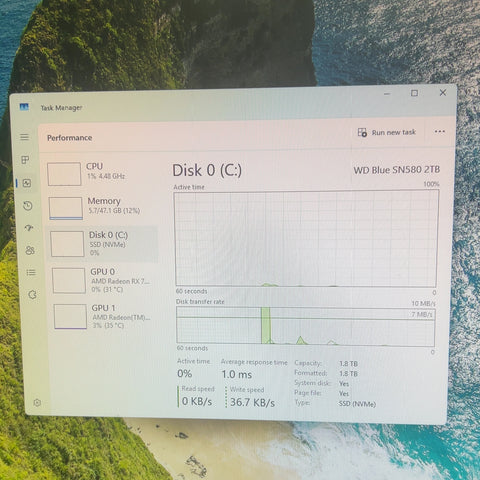Click the 1.0 ms average response value

(x=237, y=374)
